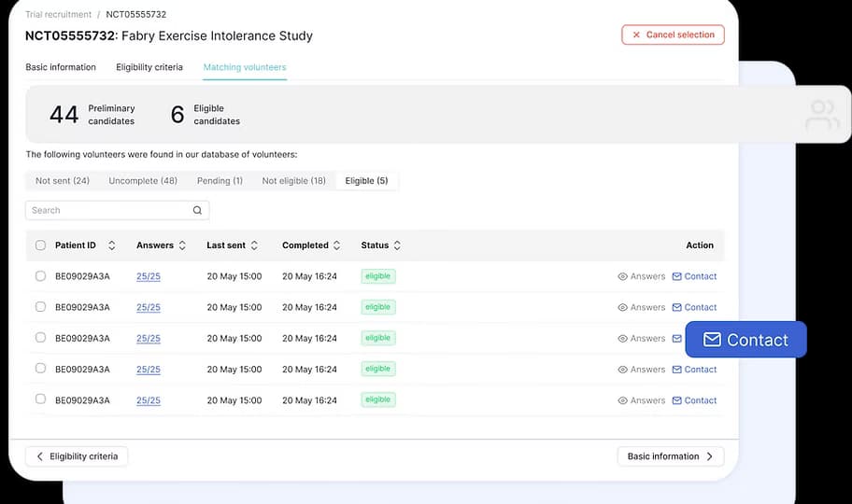Click the eye icon in second row
This screenshot has height=504, width=852.
(x=623, y=307)
